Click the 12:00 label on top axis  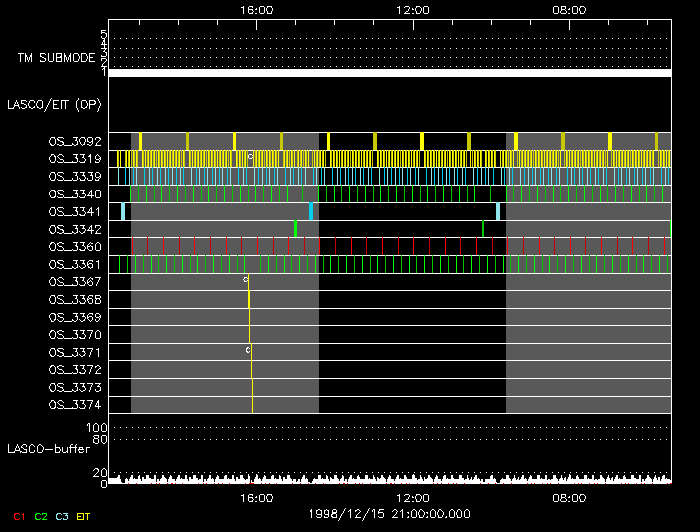(x=413, y=9)
